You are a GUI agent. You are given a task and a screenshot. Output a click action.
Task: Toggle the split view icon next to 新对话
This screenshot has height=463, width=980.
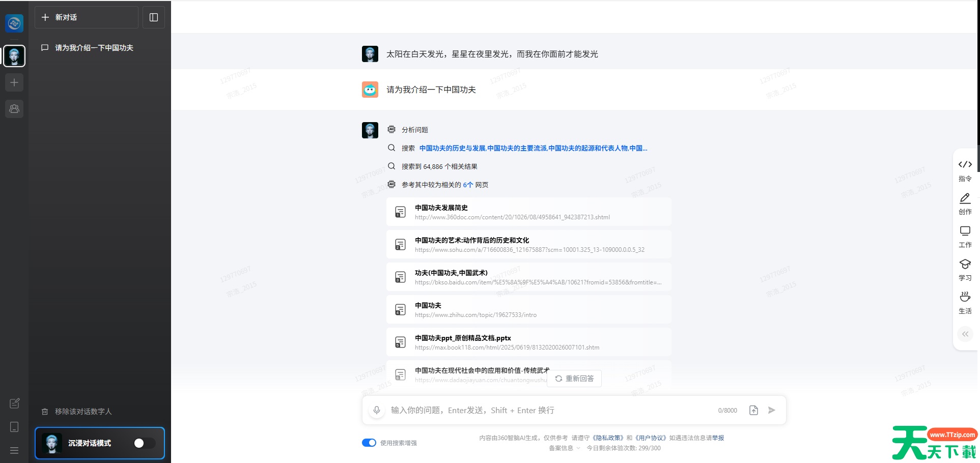tap(154, 17)
